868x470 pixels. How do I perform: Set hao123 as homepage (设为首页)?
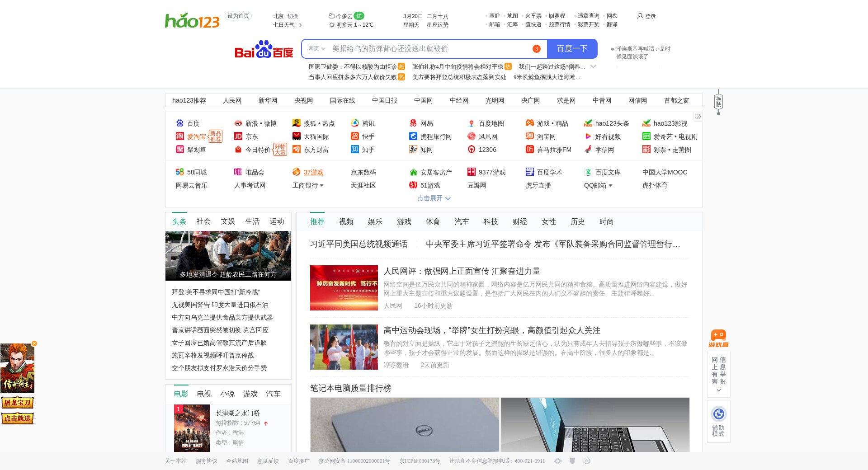(x=238, y=16)
